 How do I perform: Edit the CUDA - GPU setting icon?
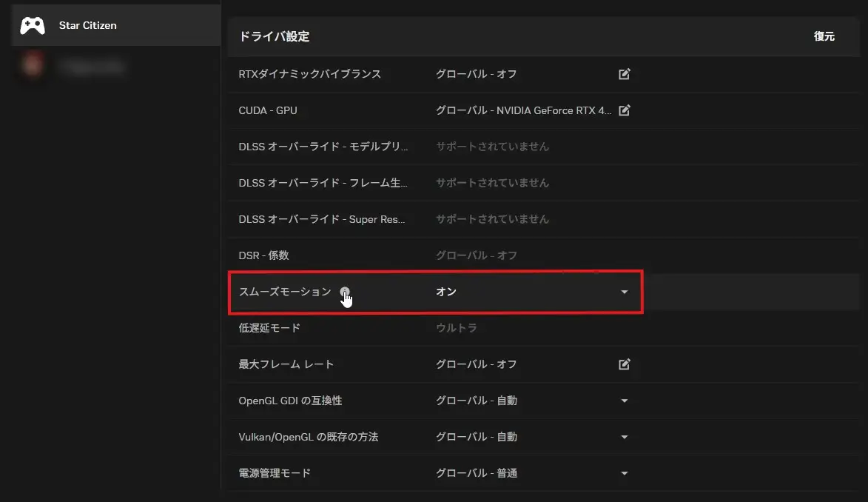[x=625, y=110]
